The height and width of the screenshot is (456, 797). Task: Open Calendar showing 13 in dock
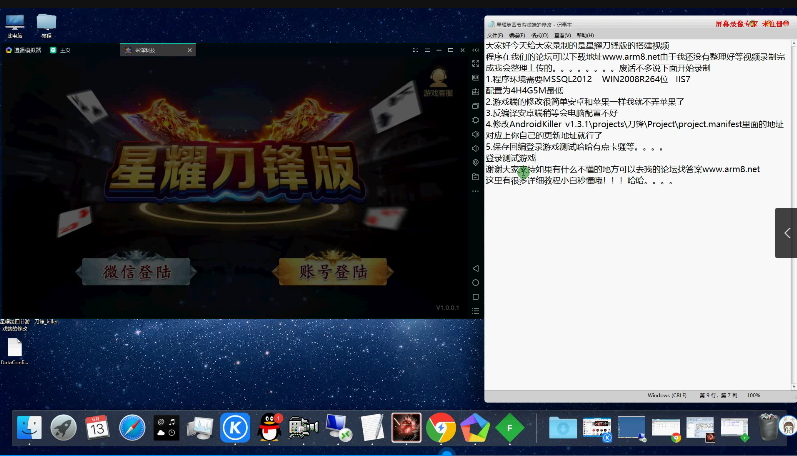(x=97, y=427)
